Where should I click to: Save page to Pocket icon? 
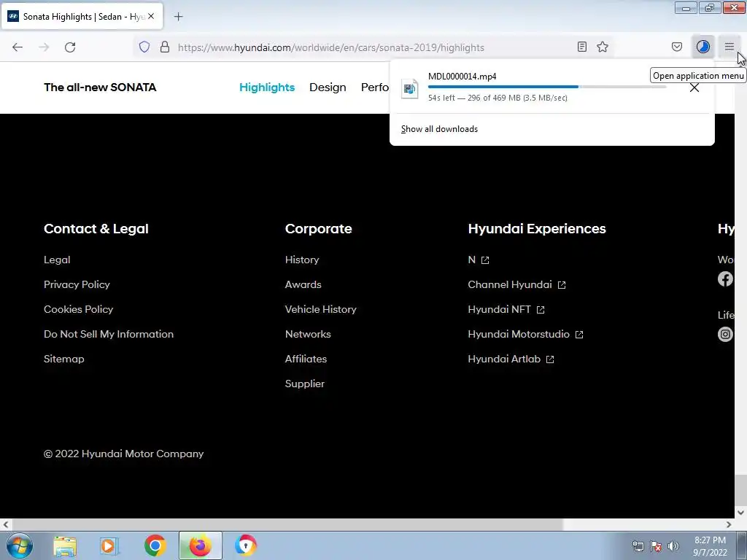coord(677,47)
